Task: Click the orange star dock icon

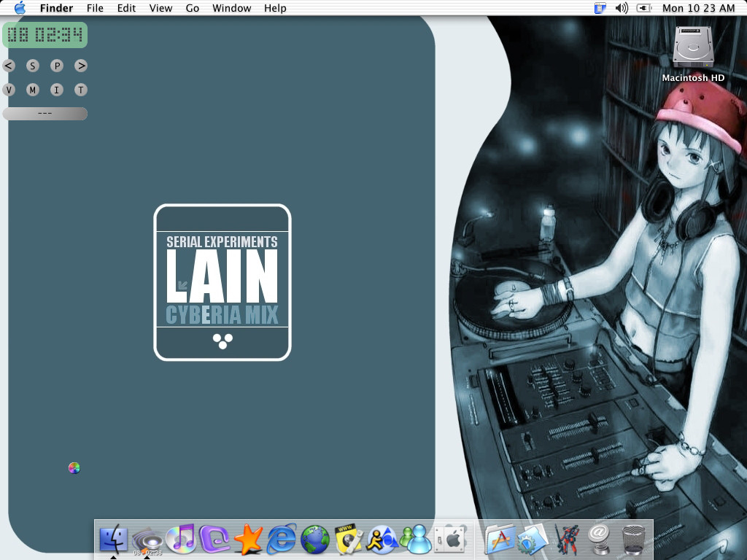Action: tap(248, 540)
